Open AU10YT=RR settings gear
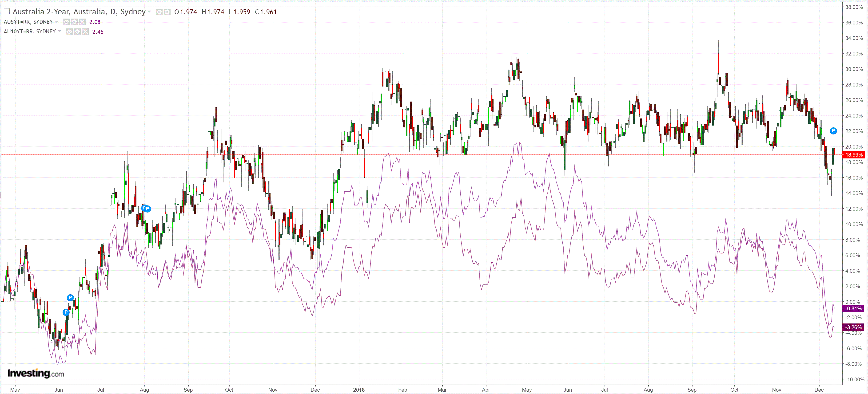Image resolution: width=868 pixels, height=394 pixels. click(77, 32)
